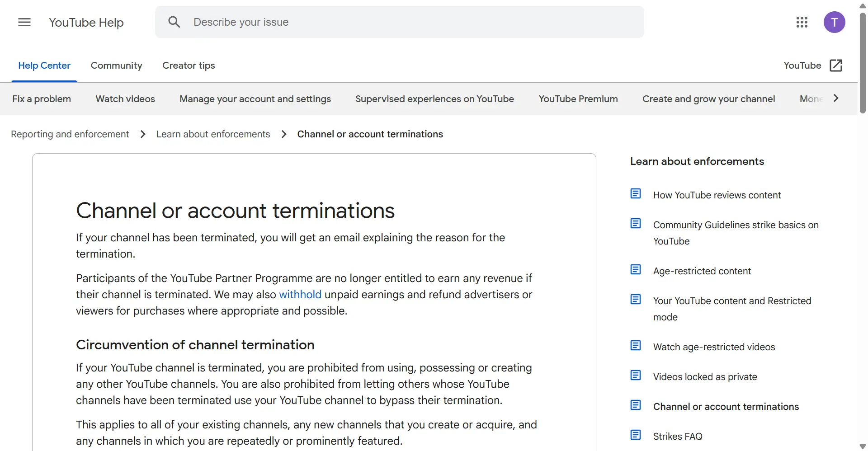Image resolution: width=868 pixels, height=451 pixels.
Task: Go to Reporting and enforcement breadcrumb
Action: [x=70, y=134]
